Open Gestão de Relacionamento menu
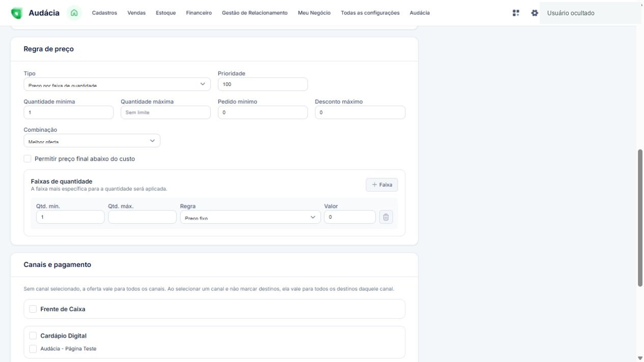This screenshot has width=644, height=362. pos(255,13)
